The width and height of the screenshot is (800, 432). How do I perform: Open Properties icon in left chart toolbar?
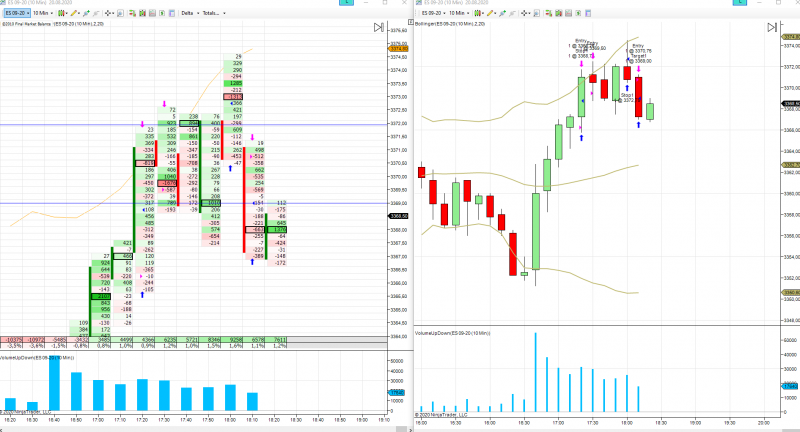[172, 13]
